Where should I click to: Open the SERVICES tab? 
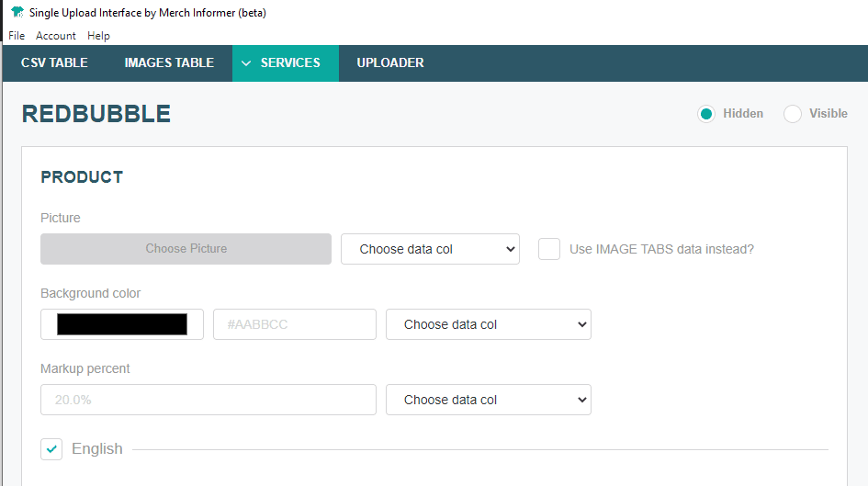[x=286, y=63]
